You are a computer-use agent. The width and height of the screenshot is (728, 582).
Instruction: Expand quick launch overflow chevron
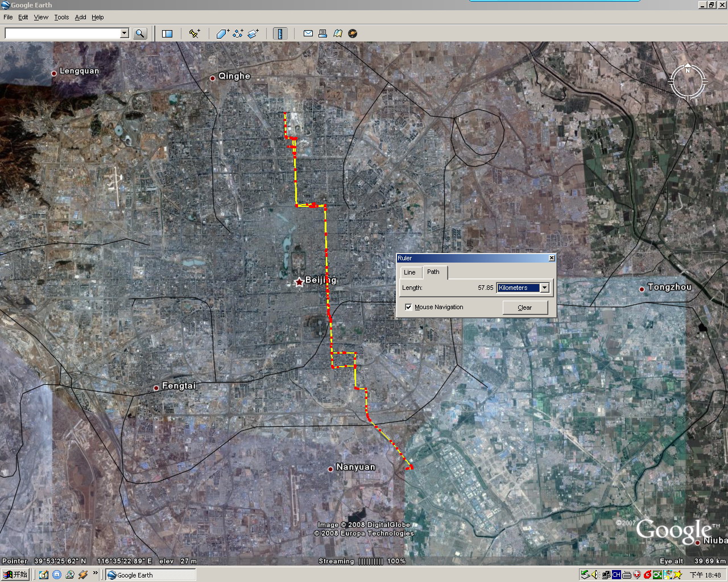96,573
